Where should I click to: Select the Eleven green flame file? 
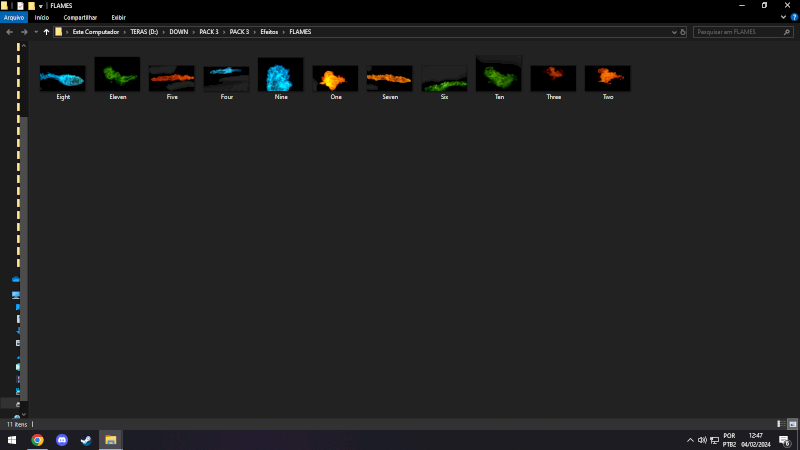117,79
